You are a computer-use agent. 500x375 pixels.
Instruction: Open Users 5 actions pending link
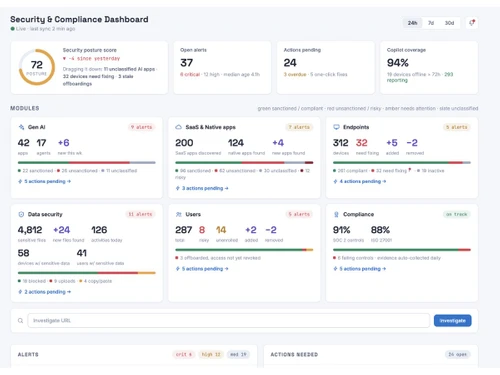coord(202,269)
